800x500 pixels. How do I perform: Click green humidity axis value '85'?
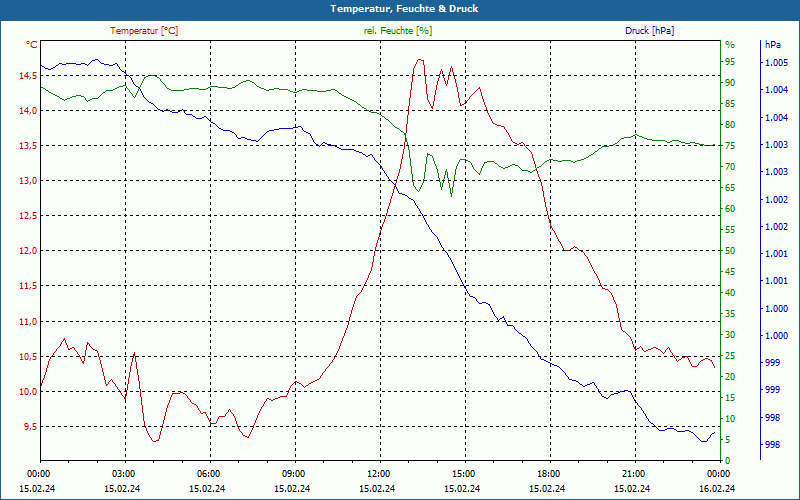tap(731, 104)
